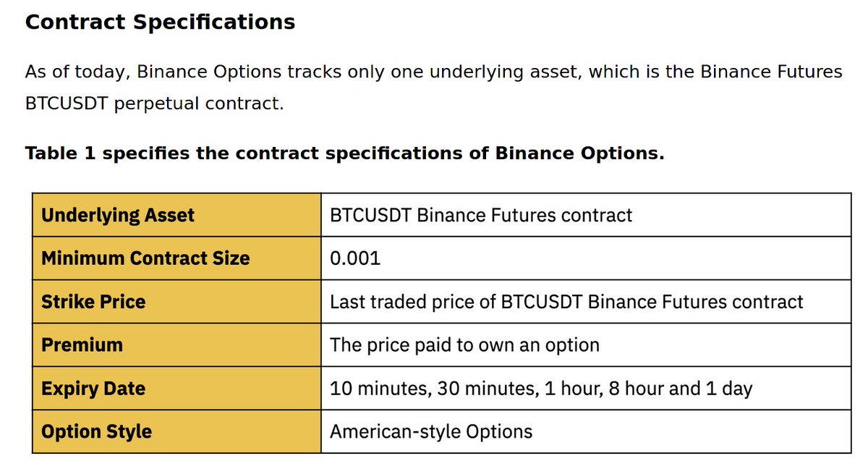Image resolution: width=868 pixels, height=461 pixels.
Task: Click the Premium label cell
Action: coord(176,345)
